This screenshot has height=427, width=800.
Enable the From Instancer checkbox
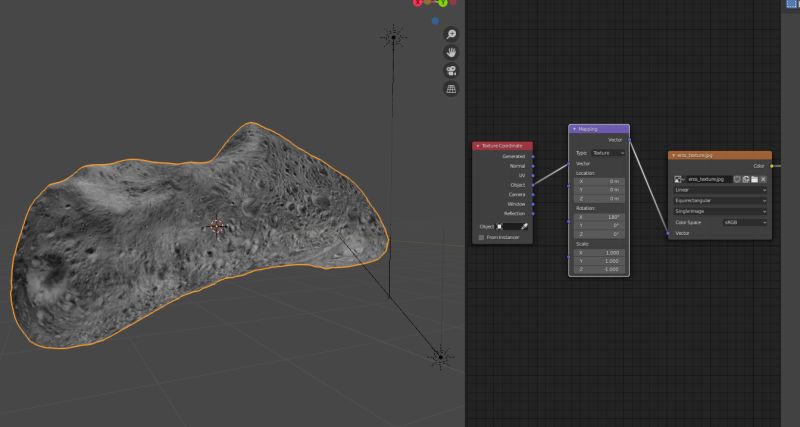[x=481, y=238]
